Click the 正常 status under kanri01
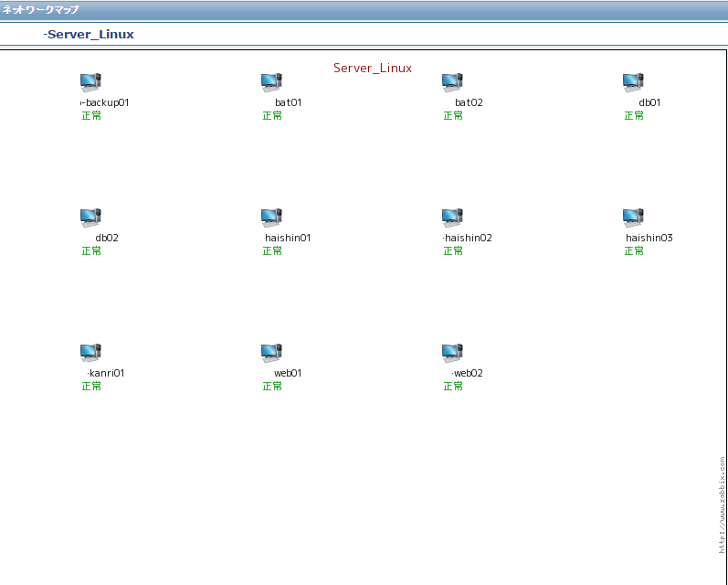 click(x=91, y=386)
